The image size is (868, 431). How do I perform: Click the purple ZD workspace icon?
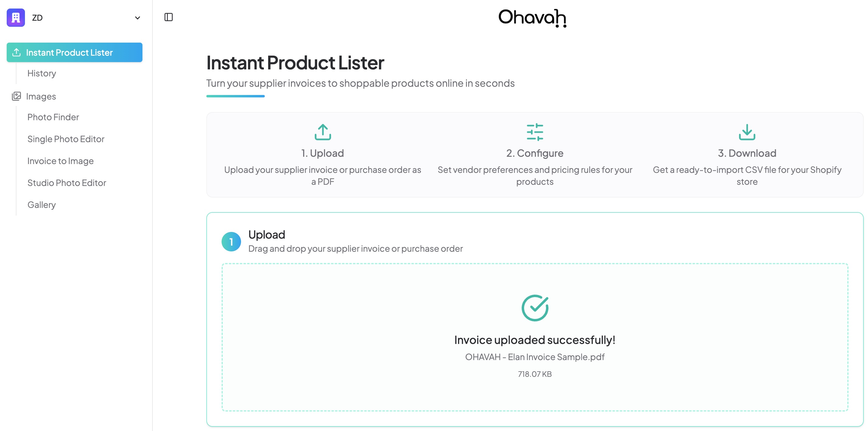tap(16, 18)
